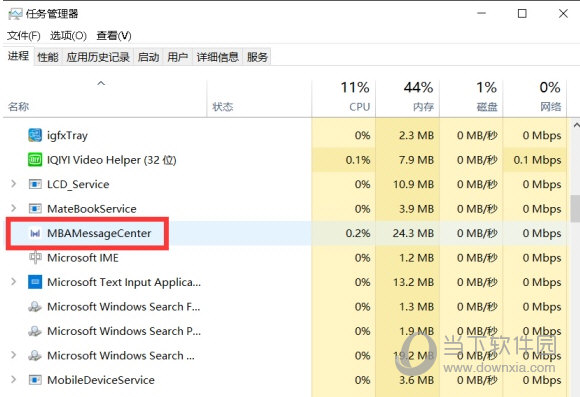Open the 文件(F) menu
This screenshot has width=580, height=397.
click(24, 36)
